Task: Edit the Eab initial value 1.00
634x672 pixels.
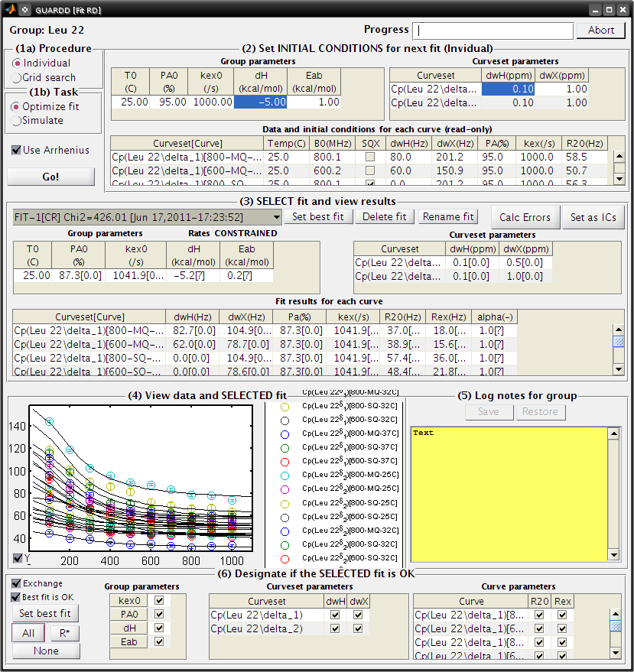Action: [x=314, y=102]
